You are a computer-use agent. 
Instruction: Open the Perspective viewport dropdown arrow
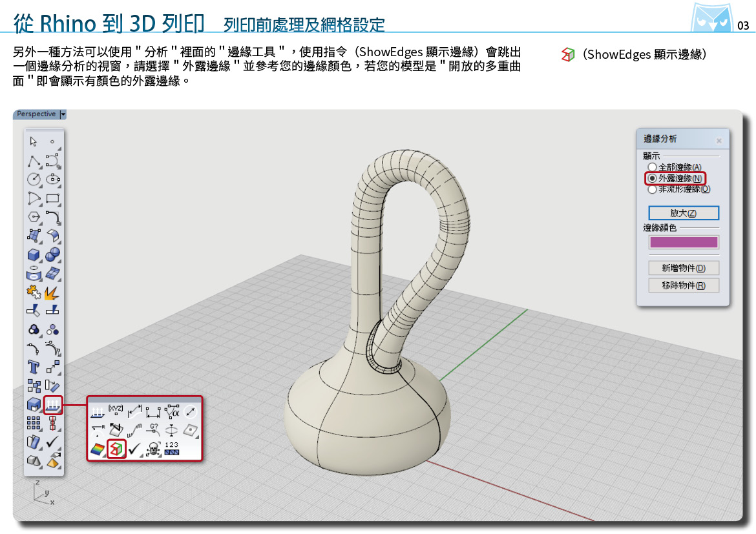63,114
